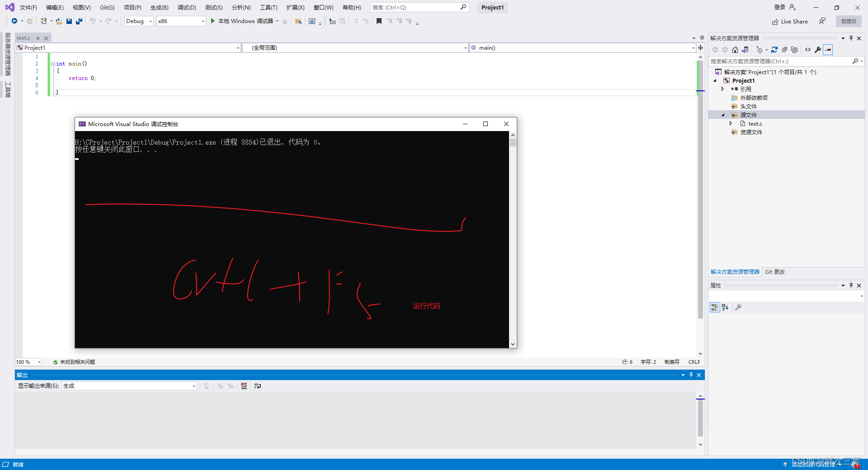Toggle the bookmark icon in the toolbar
The width and height of the screenshot is (868, 470).
click(x=379, y=21)
